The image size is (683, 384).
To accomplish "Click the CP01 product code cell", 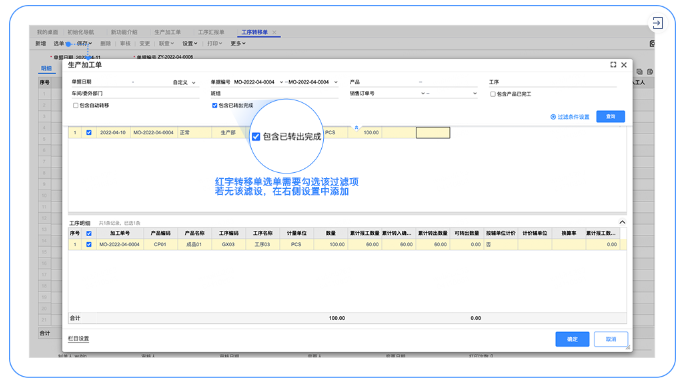I will click(x=160, y=245).
